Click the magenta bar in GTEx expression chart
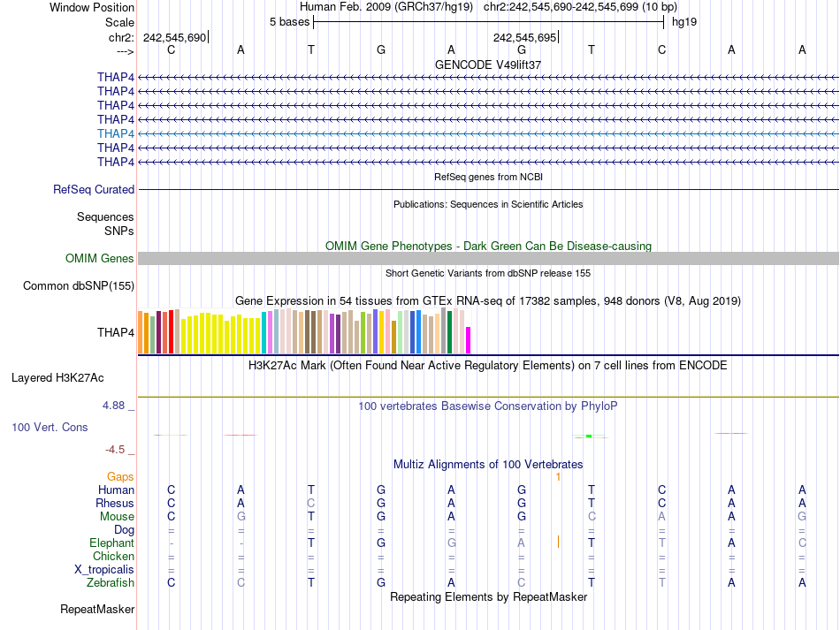 click(x=469, y=339)
